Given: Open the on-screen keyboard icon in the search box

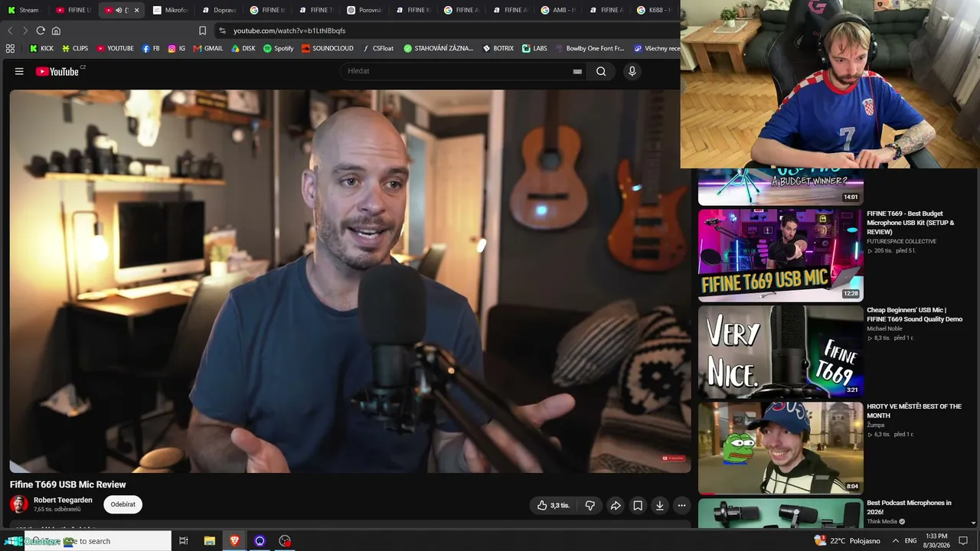Looking at the screenshot, I should (577, 71).
